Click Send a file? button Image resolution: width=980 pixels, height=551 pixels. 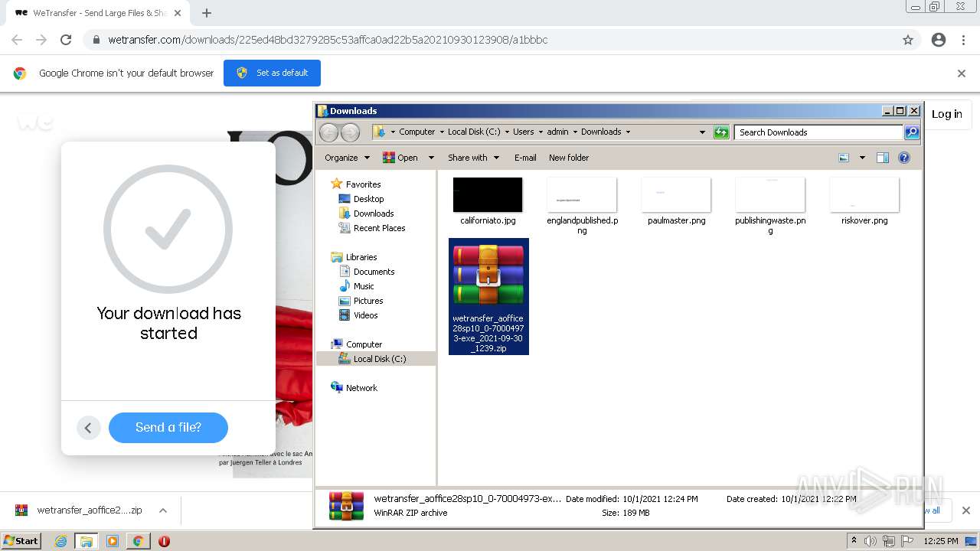point(168,427)
